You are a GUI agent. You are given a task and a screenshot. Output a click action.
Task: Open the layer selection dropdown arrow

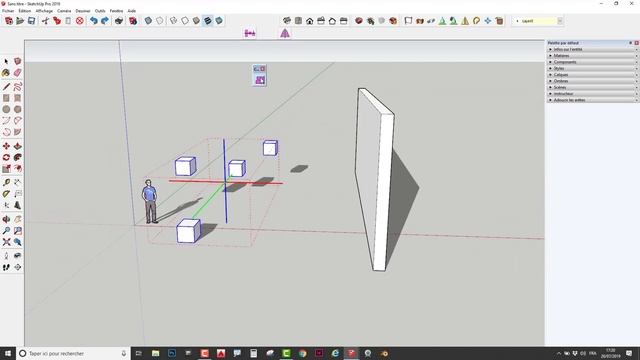[560, 21]
